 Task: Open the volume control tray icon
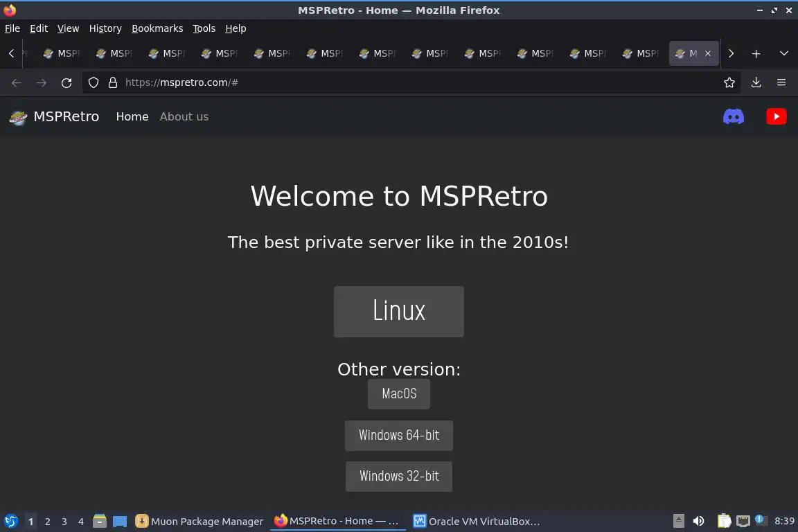(698, 521)
